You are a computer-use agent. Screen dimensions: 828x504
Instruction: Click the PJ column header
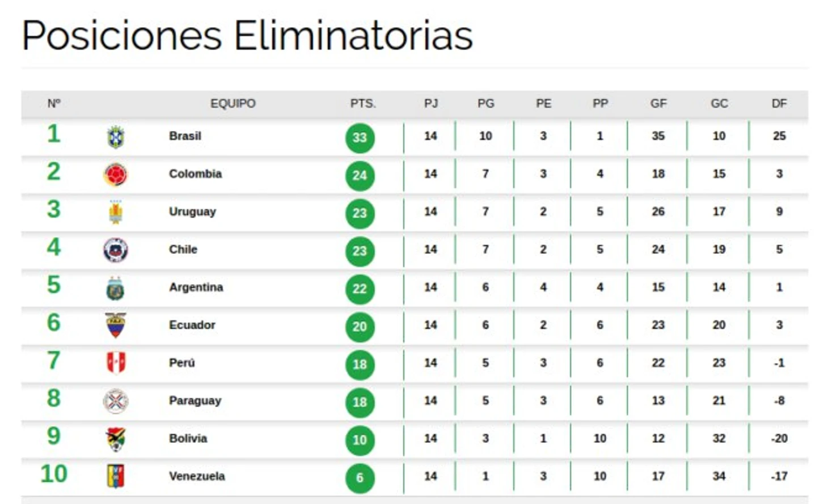pyautogui.click(x=431, y=104)
